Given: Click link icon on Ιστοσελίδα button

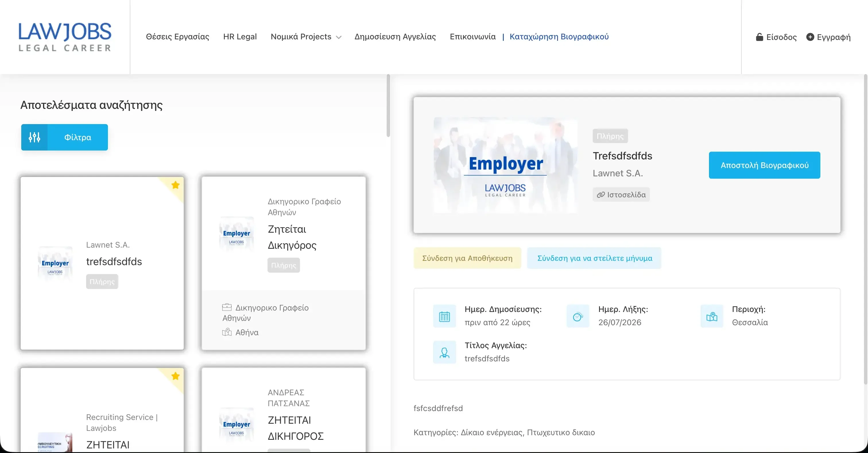Looking at the screenshot, I should tap(601, 195).
